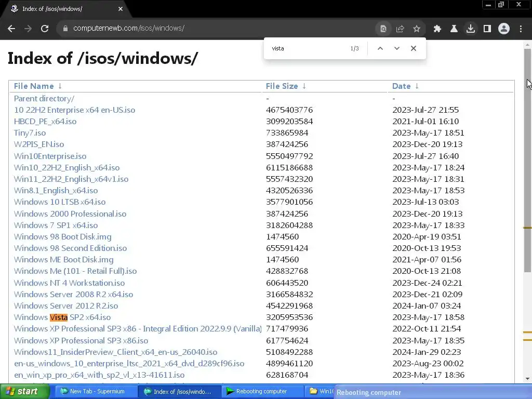Download Tiny7.iso
This screenshot has height=399, width=532.
30,133
